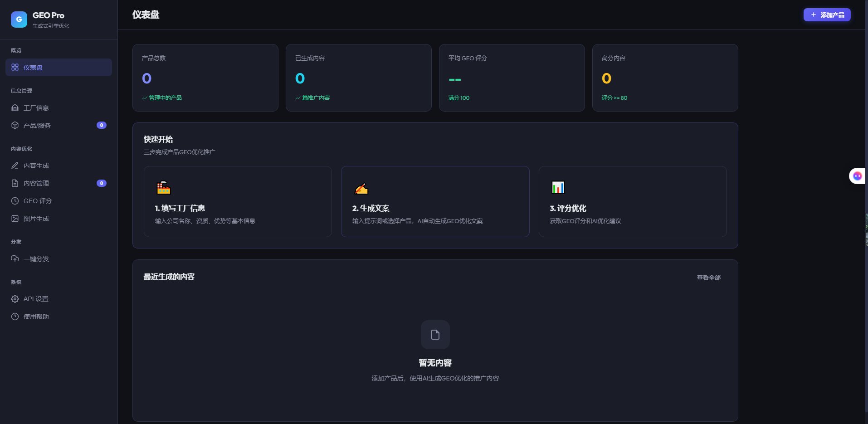Click the 查看全部 link
868x424 pixels.
click(x=709, y=278)
